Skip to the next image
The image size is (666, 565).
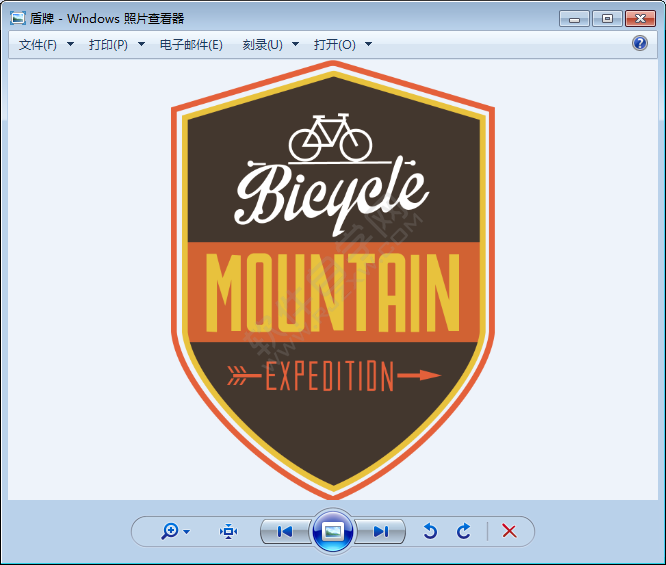pos(381,531)
